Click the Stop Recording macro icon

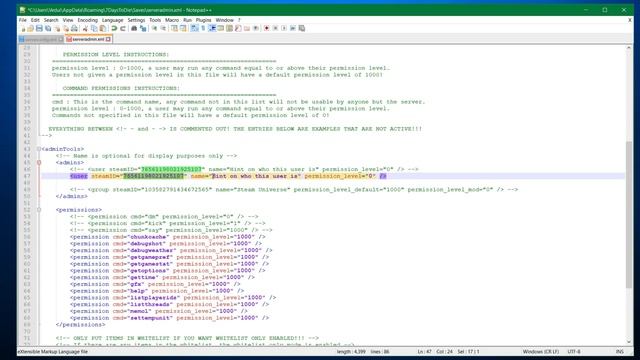click(276, 29)
